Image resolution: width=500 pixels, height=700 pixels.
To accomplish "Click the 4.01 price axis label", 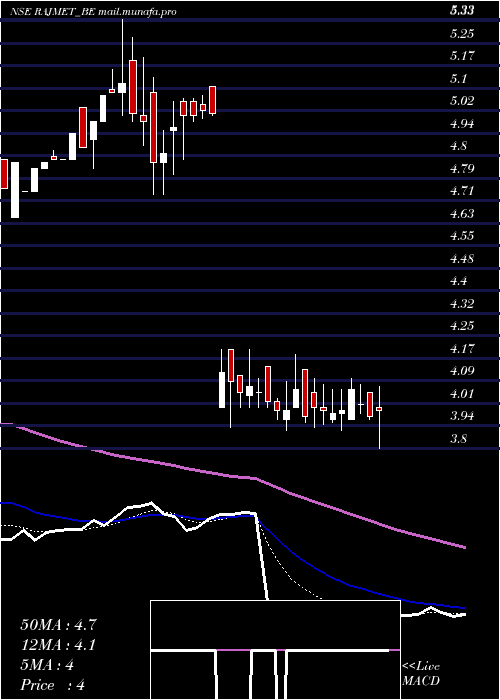I will [x=462, y=393].
